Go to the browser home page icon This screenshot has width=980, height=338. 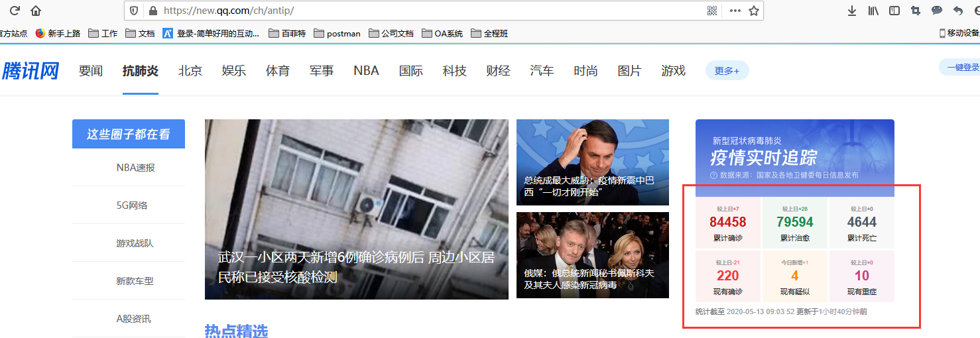click(x=36, y=11)
